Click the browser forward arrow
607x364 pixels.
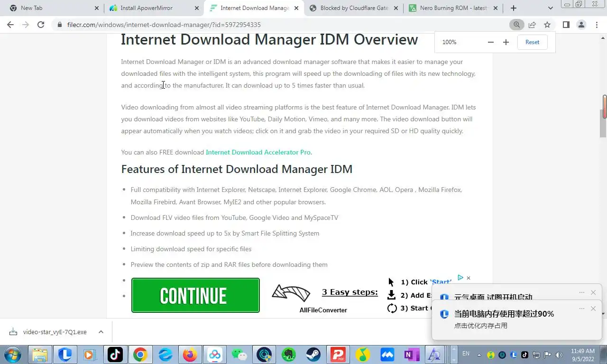click(x=26, y=25)
